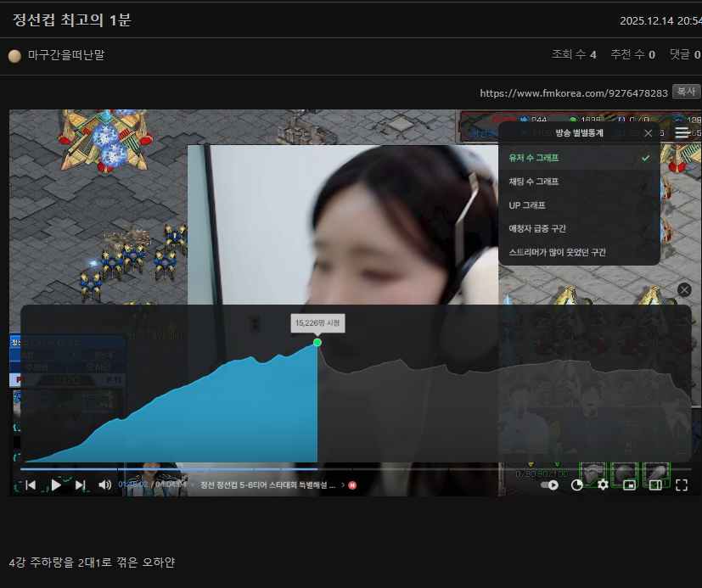Image resolution: width=702 pixels, height=588 pixels.
Task: Toggle the autoplay switch in player controls
Action: (550, 485)
